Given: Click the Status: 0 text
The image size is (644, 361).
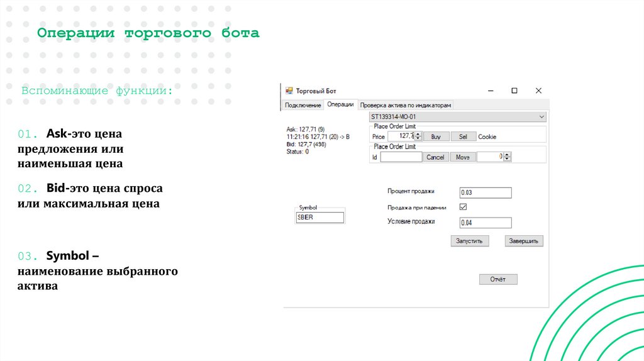Looking at the screenshot, I should [x=297, y=152].
